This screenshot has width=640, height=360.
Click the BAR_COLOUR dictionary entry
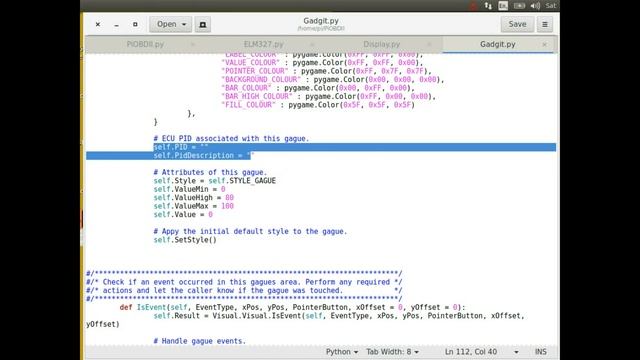pos(318,88)
